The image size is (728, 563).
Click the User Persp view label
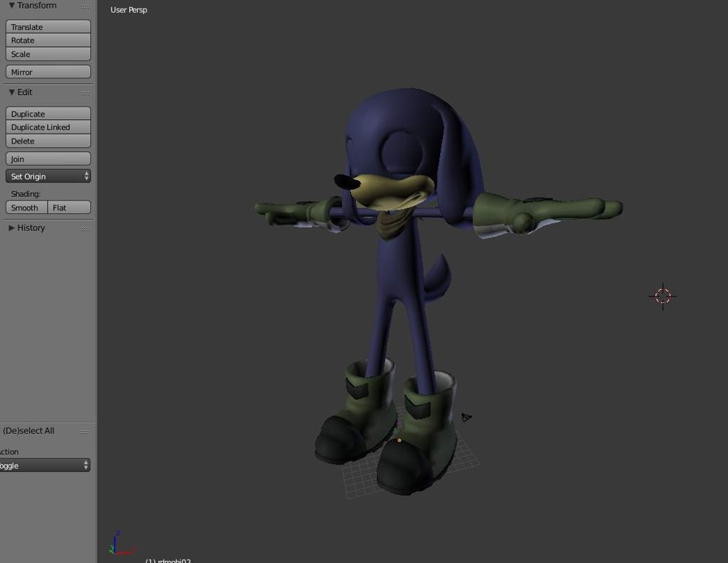click(x=129, y=10)
